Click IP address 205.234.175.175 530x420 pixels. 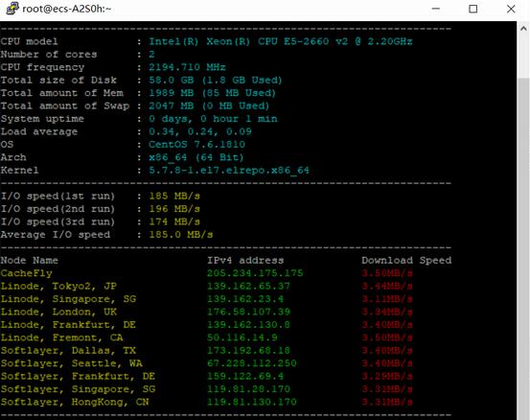255,273
